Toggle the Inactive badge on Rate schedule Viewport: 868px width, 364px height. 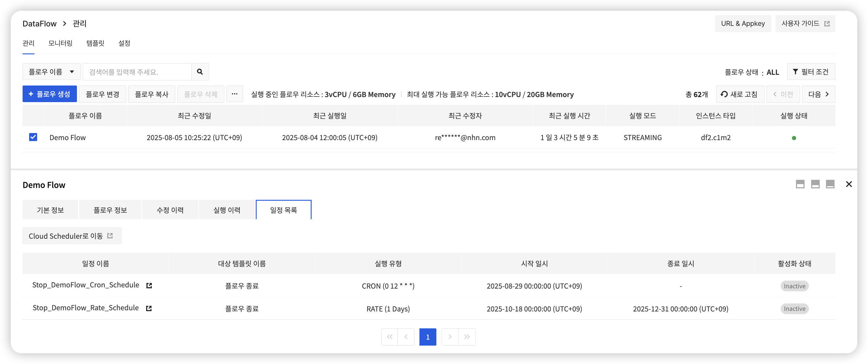794,308
